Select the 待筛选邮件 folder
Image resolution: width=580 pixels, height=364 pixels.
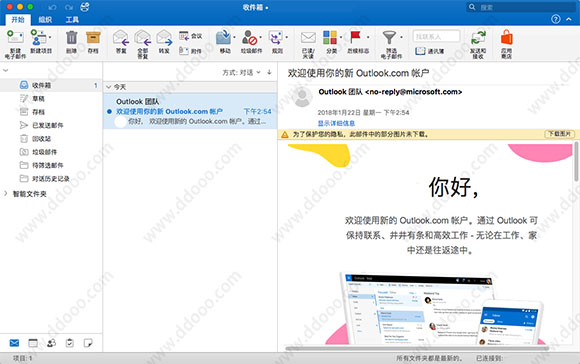pyautogui.click(x=51, y=165)
